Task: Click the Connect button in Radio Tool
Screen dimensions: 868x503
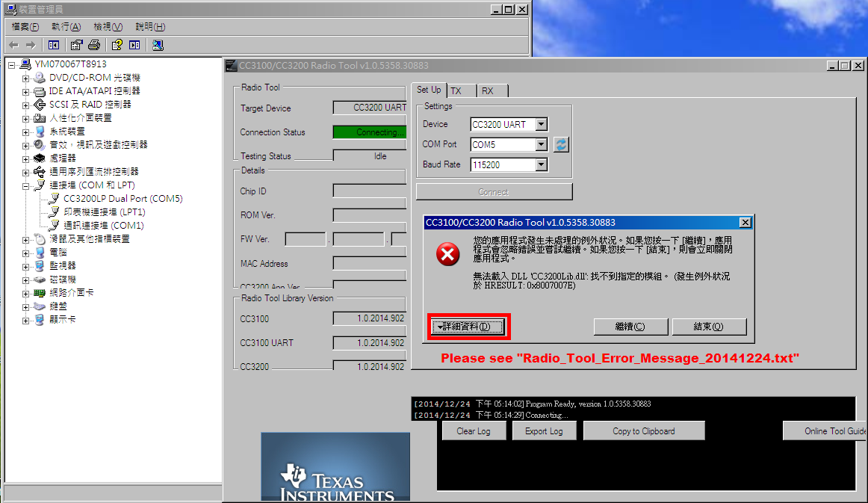Action: [x=494, y=191]
